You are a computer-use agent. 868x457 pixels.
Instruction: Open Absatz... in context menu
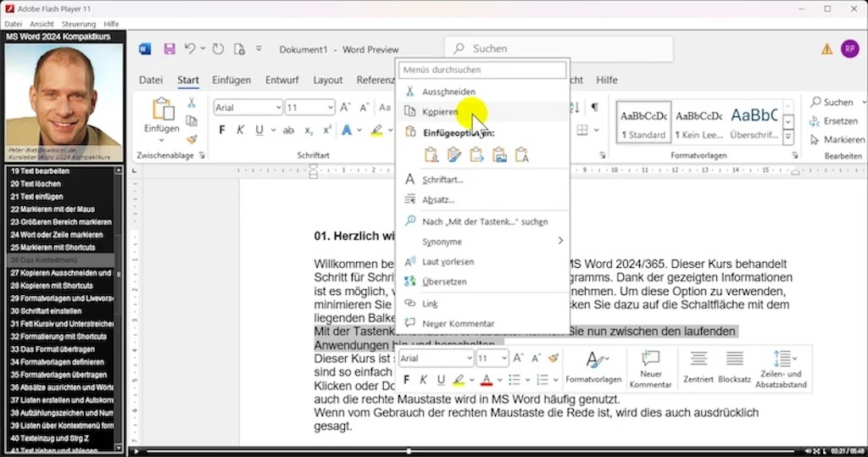click(484, 199)
